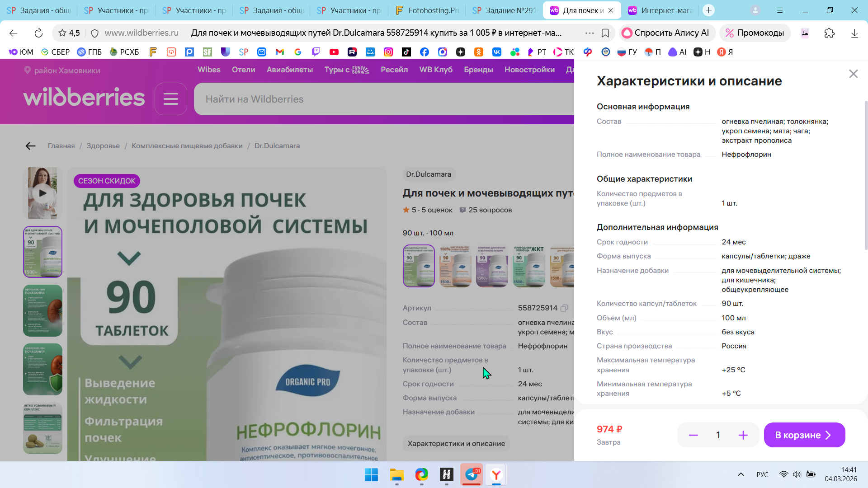
Task: Click the copy article number icon
Action: point(564,308)
